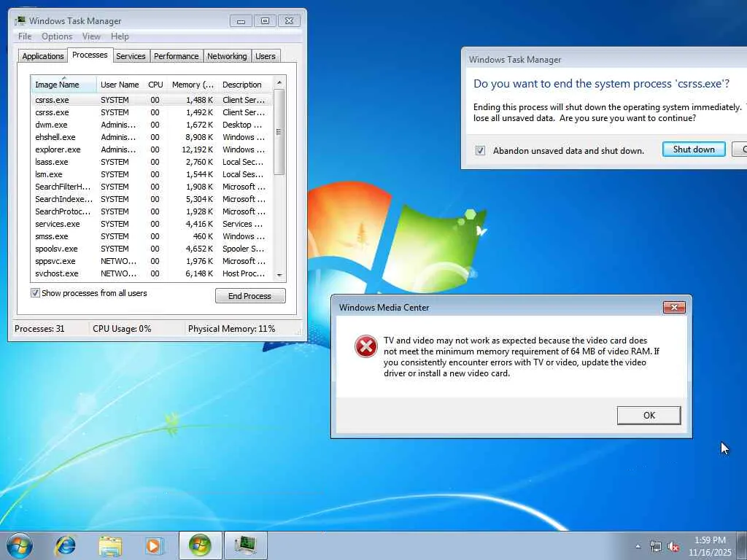Select csrss.exe row with 1,488 K memory
This screenshot has width=747, height=560.
(152, 100)
